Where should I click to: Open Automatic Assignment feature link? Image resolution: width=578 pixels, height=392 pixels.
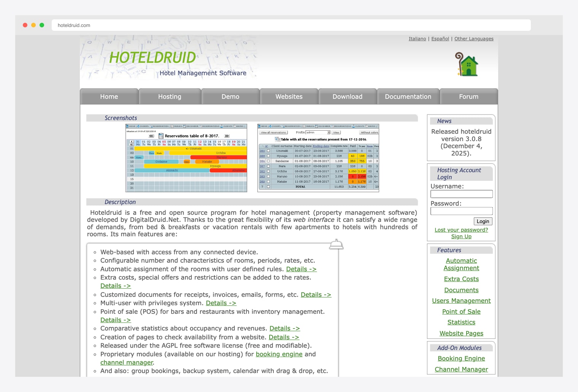pos(461,264)
